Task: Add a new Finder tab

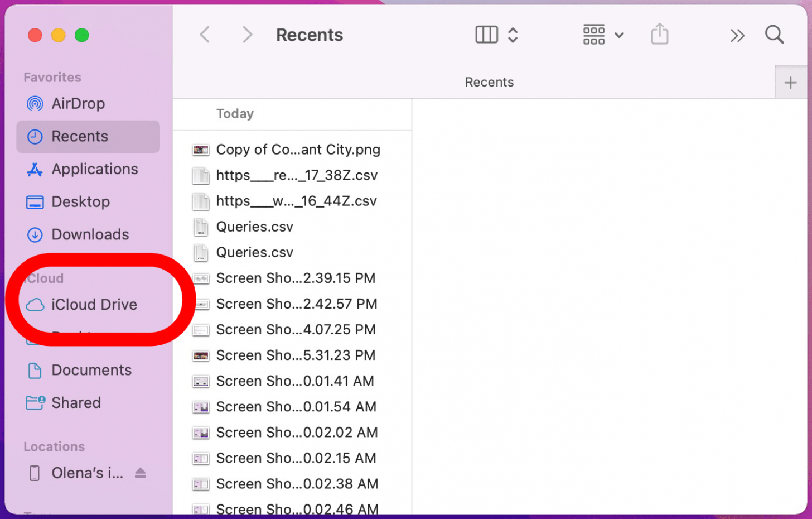Action: coord(790,83)
